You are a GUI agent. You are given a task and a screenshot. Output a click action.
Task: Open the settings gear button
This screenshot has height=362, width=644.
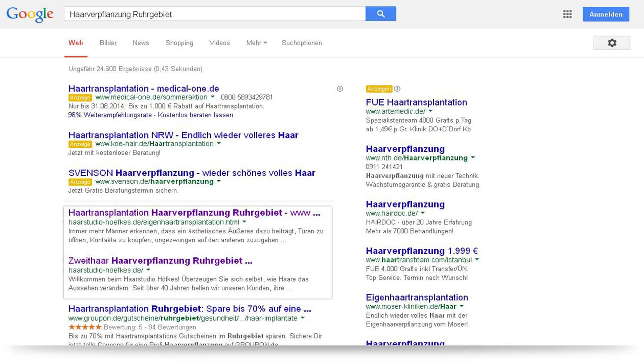612,43
